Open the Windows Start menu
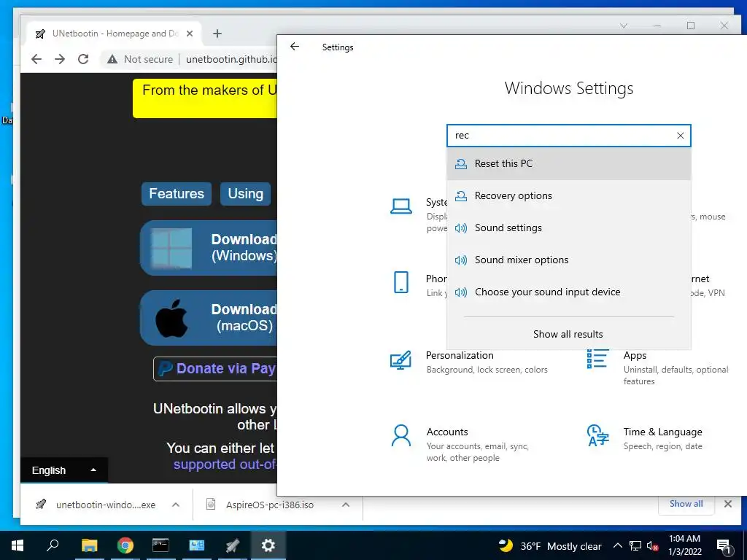 click(x=18, y=545)
